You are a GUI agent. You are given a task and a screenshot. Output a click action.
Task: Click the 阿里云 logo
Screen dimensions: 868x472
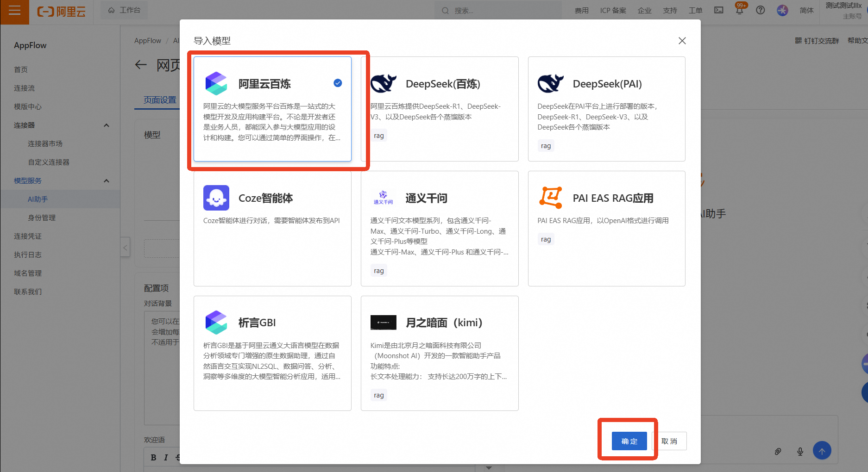pyautogui.click(x=62, y=12)
